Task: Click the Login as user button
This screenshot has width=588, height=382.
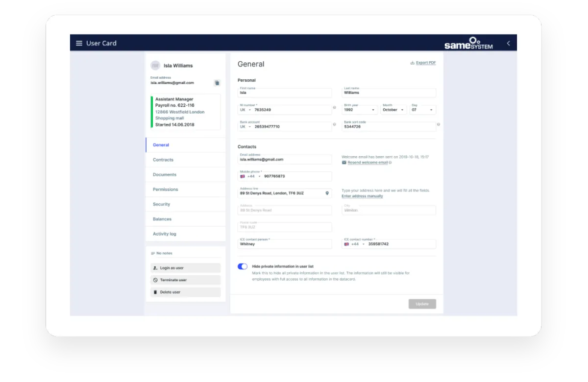Action: tap(186, 268)
